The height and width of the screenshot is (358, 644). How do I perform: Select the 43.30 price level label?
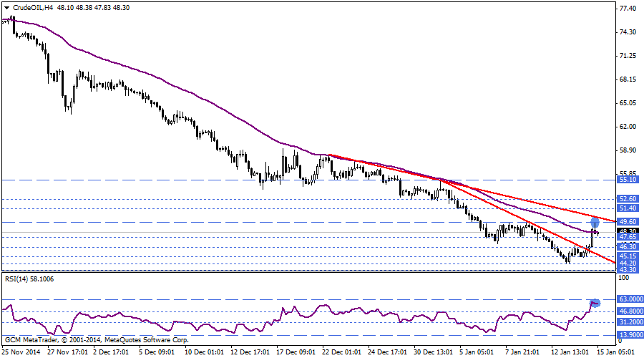628,269
